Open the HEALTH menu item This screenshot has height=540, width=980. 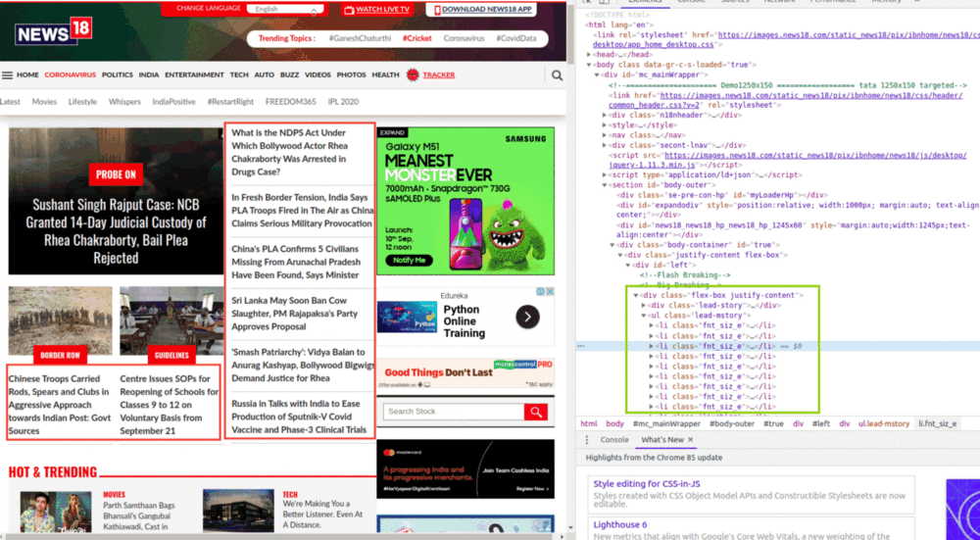click(385, 75)
